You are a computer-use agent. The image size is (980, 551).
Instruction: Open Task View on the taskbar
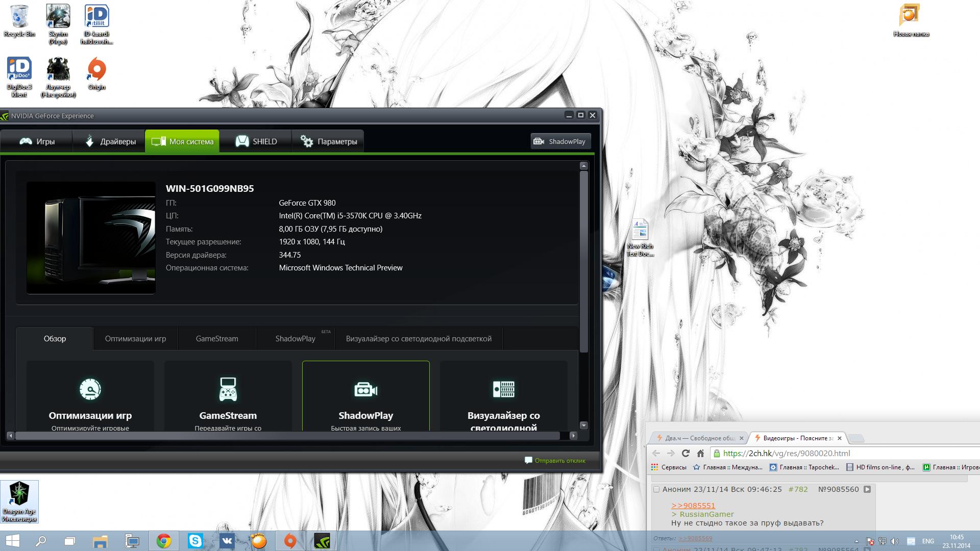(70, 541)
